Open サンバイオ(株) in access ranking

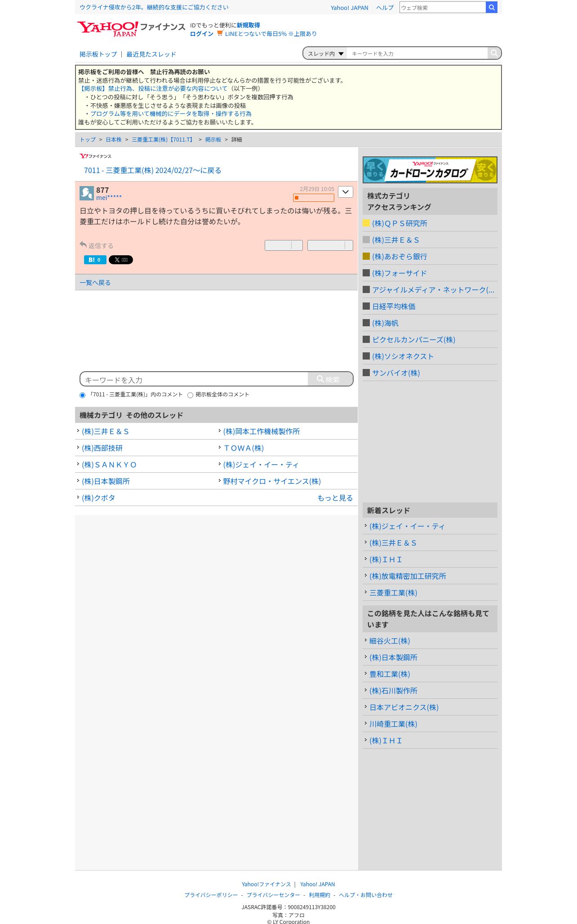[396, 373]
